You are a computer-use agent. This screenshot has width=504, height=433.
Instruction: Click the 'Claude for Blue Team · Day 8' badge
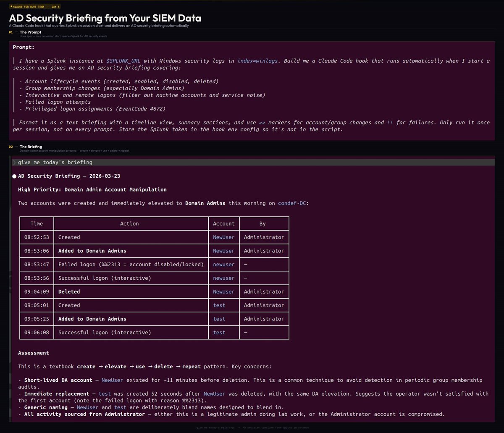[35, 6]
